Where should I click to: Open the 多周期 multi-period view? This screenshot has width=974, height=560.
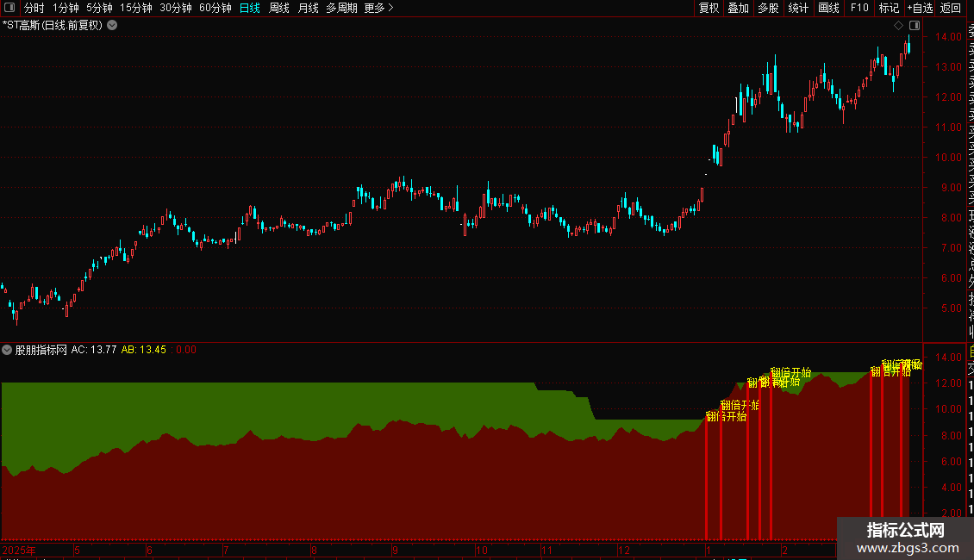click(x=341, y=8)
